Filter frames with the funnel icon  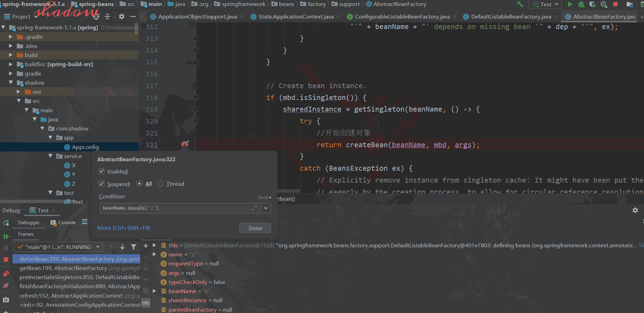[134, 247]
